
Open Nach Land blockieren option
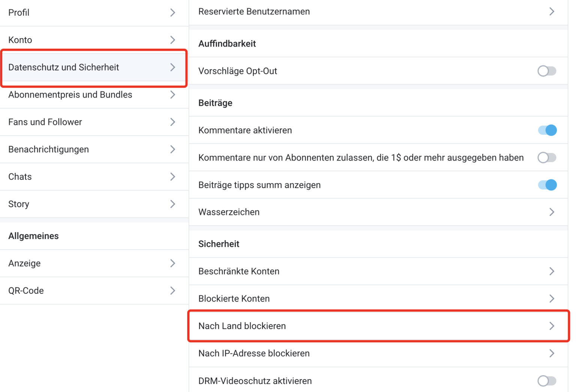(242, 326)
